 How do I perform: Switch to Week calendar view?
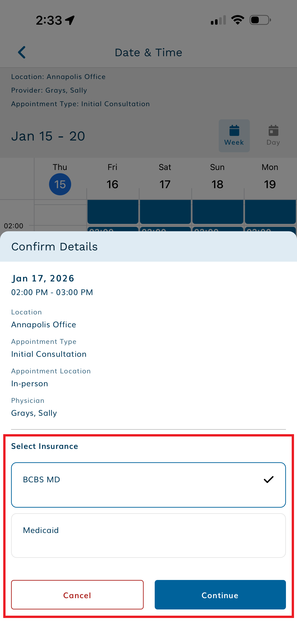point(234,135)
